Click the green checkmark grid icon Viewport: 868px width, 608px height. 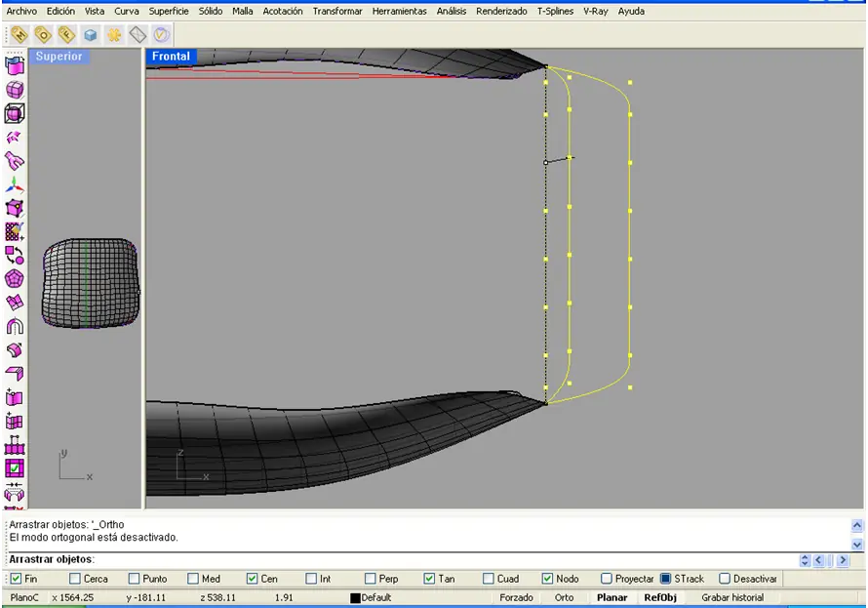(x=15, y=468)
